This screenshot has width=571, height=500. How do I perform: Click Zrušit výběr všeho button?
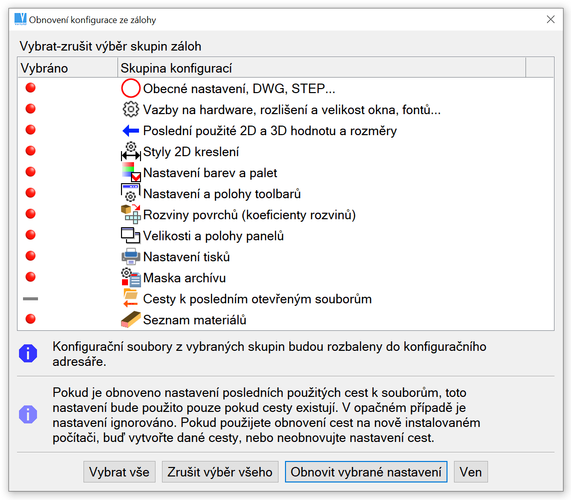(220, 472)
